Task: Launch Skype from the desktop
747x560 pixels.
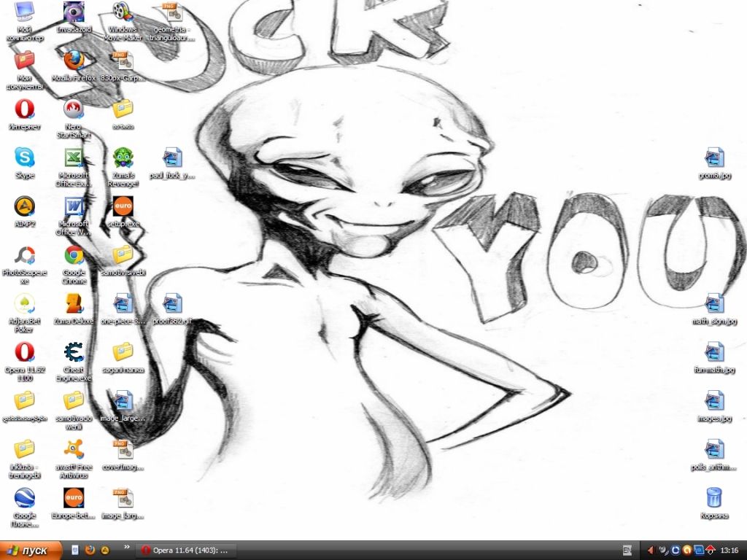Action: pyautogui.click(x=24, y=158)
